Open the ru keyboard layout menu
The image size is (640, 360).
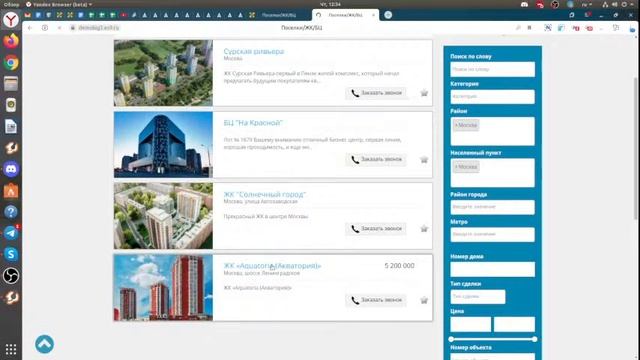587,4
